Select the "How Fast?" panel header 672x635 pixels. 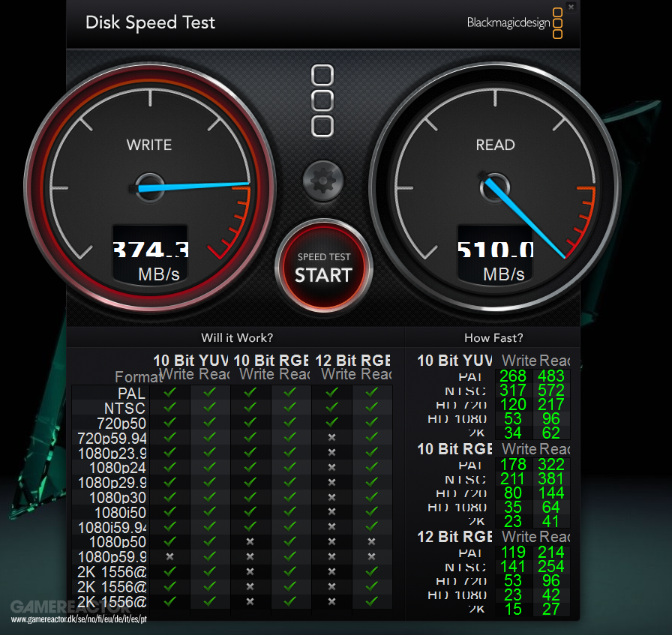pyautogui.click(x=493, y=338)
